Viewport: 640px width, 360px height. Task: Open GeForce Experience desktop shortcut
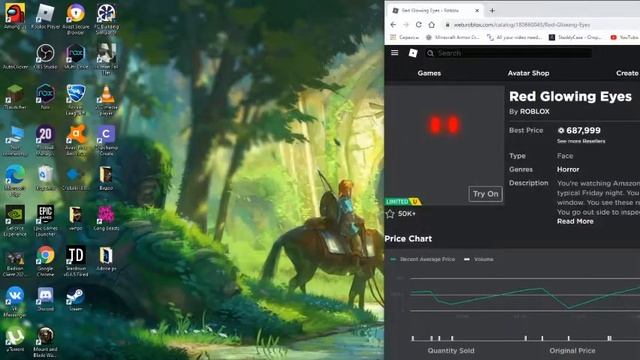tap(15, 220)
